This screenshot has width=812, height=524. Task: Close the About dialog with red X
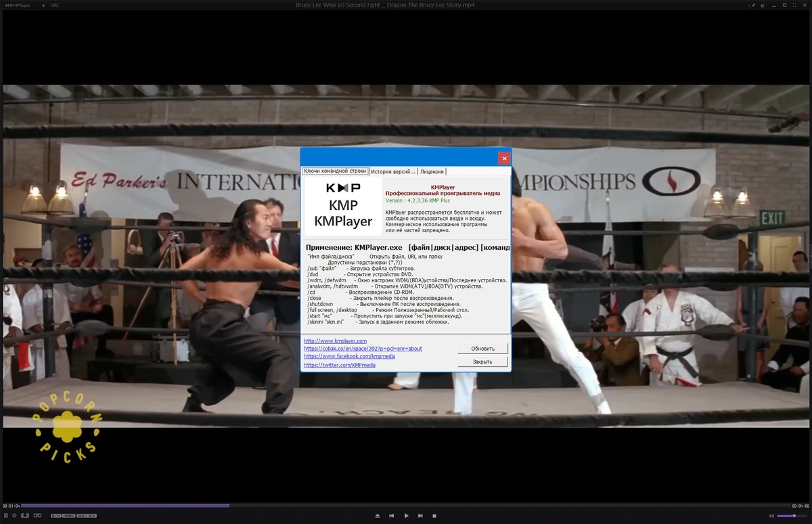[504, 158]
